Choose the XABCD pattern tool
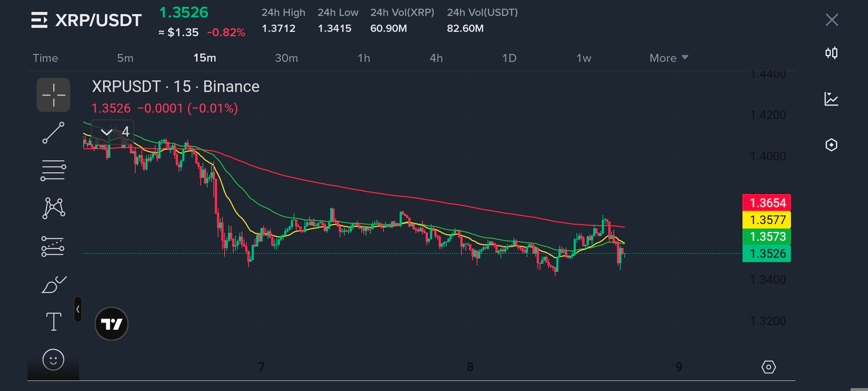 coord(54,208)
